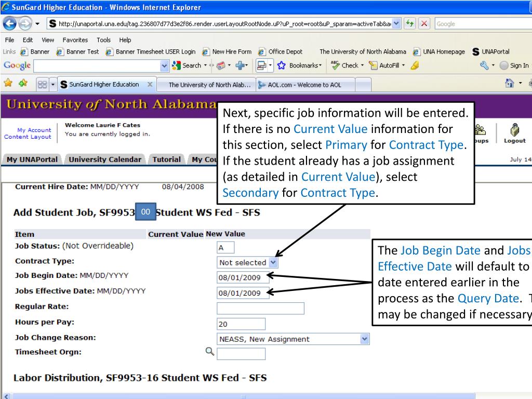Screen dimensions: 532x399
Task: Switch to University of North Alabama tab
Action: click(x=206, y=85)
